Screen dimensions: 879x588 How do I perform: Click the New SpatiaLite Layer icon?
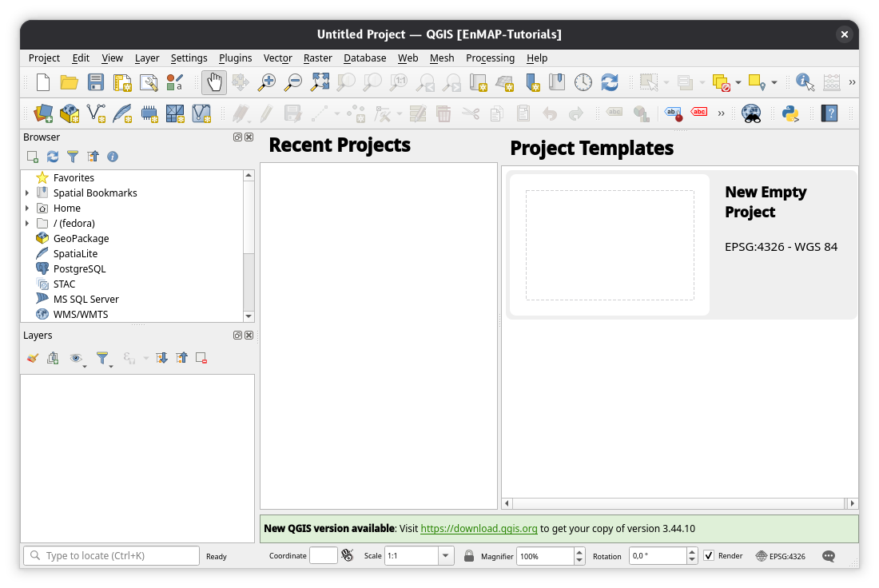pos(122,113)
